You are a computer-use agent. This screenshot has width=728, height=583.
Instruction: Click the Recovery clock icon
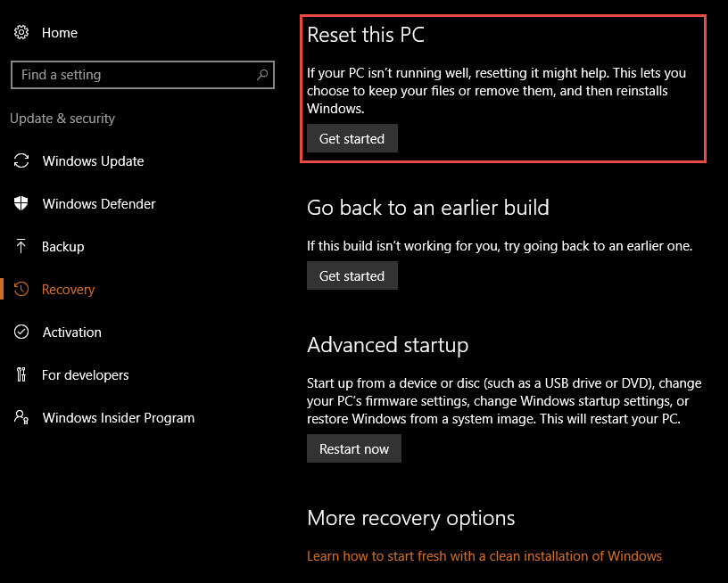(21, 289)
